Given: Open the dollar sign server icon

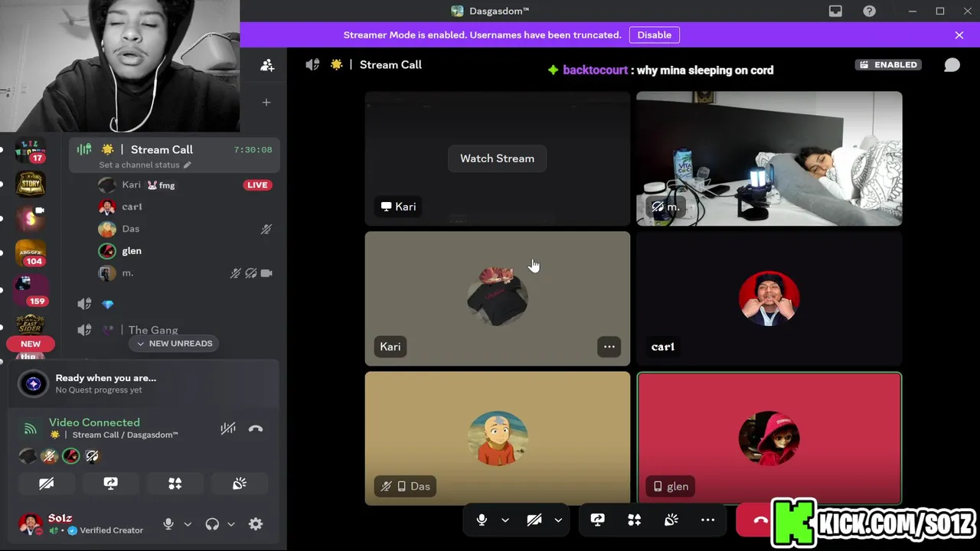Looking at the screenshot, I should point(31,220).
